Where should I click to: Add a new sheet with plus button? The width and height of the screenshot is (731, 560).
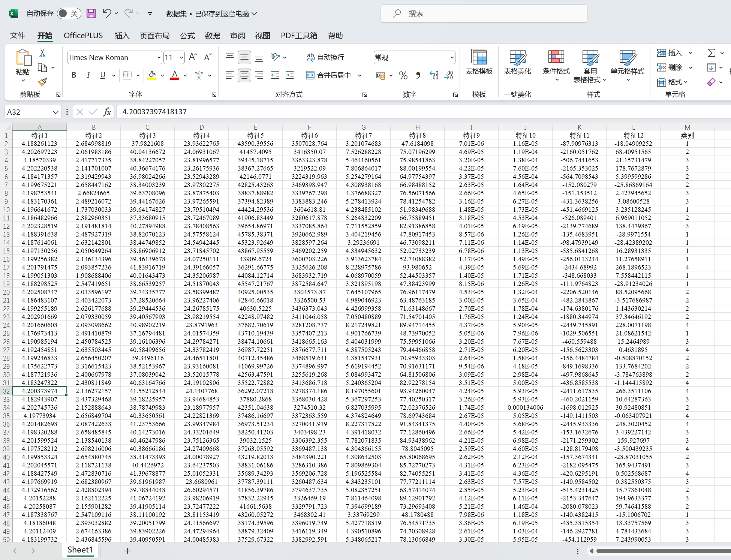[x=127, y=551]
